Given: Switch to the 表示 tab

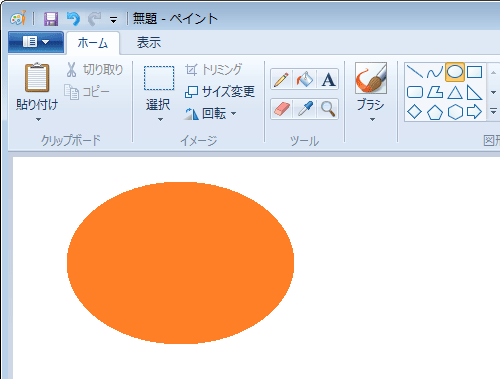Looking at the screenshot, I should point(149,43).
